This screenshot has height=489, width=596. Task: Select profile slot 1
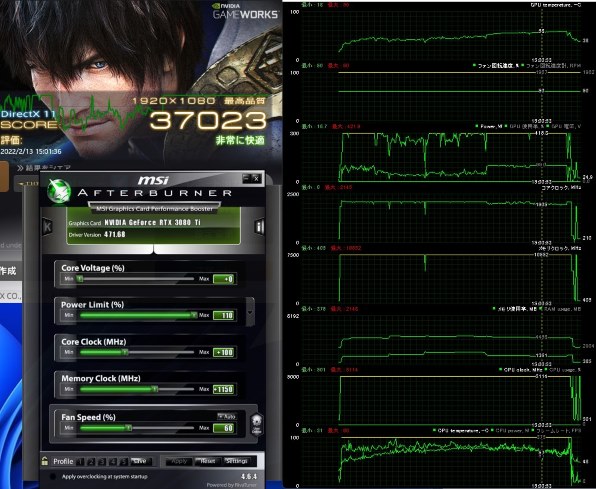[80, 461]
